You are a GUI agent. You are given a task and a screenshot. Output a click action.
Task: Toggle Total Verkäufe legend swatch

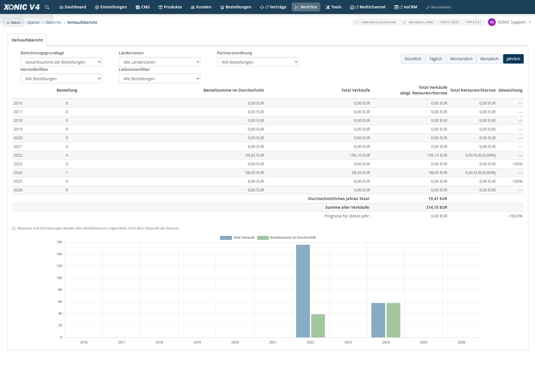(x=226, y=238)
